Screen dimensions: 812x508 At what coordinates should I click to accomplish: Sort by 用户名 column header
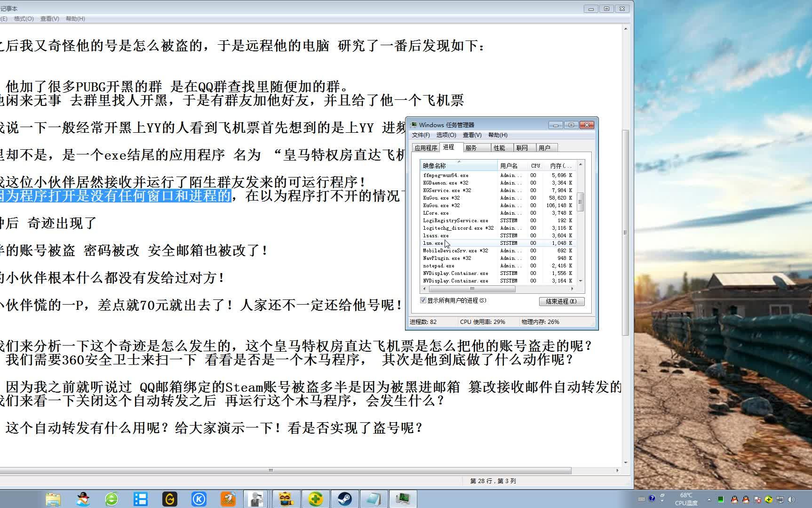point(512,166)
